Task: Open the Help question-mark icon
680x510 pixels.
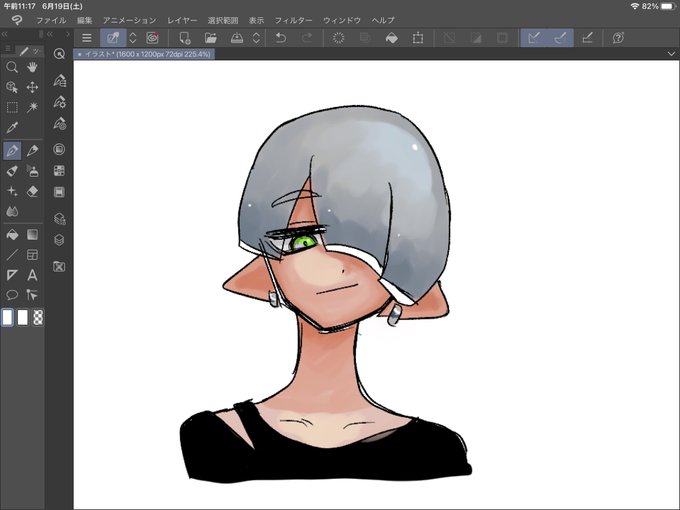Action: 618,38
